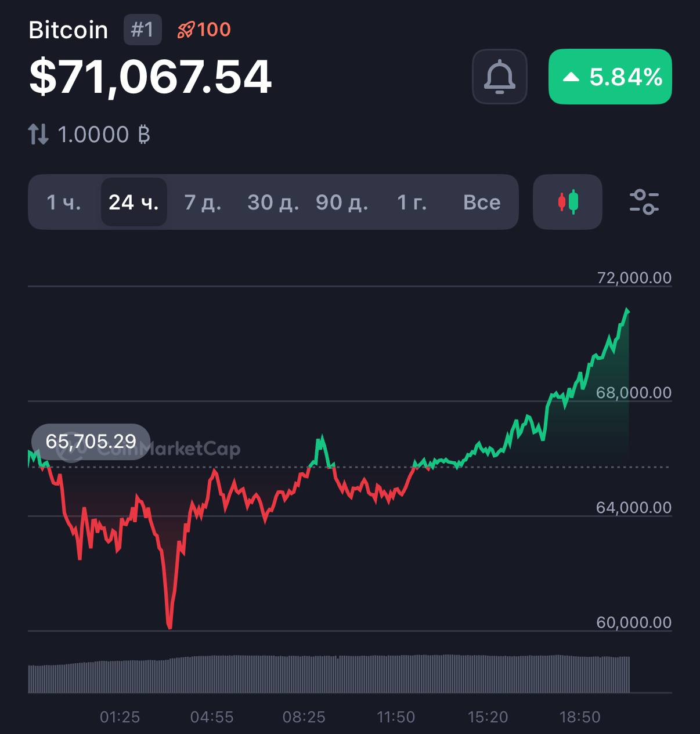Tap the swap currency arrows icon
The height and width of the screenshot is (734, 700).
click(x=38, y=135)
